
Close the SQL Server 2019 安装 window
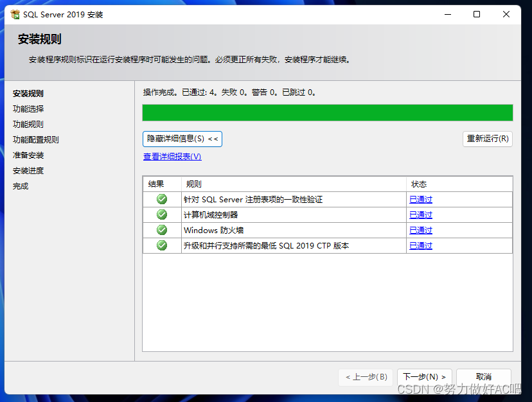[x=506, y=14]
